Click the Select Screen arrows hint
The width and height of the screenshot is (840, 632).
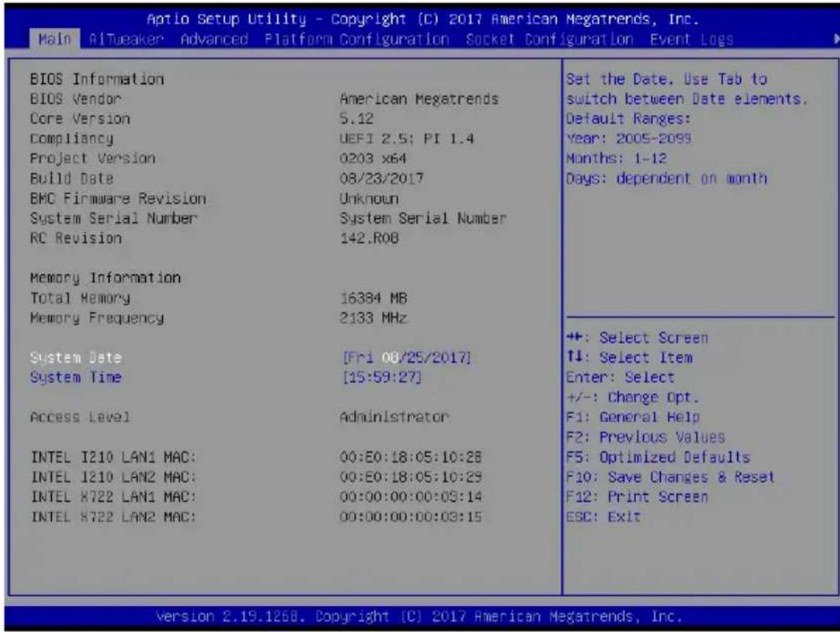pyautogui.click(x=637, y=338)
